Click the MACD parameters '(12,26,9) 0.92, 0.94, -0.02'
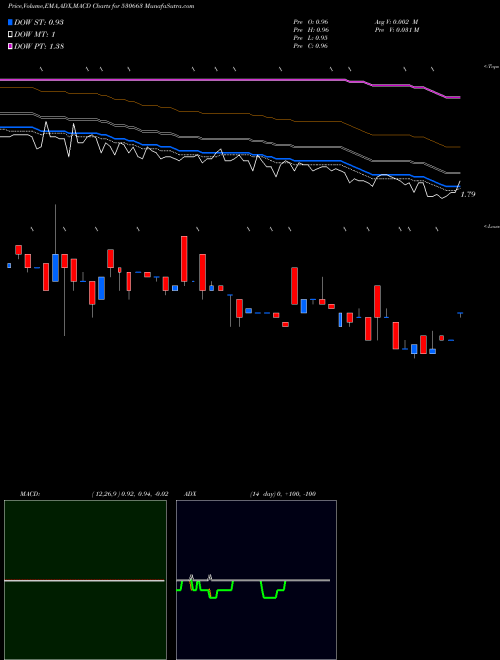 (130, 494)
